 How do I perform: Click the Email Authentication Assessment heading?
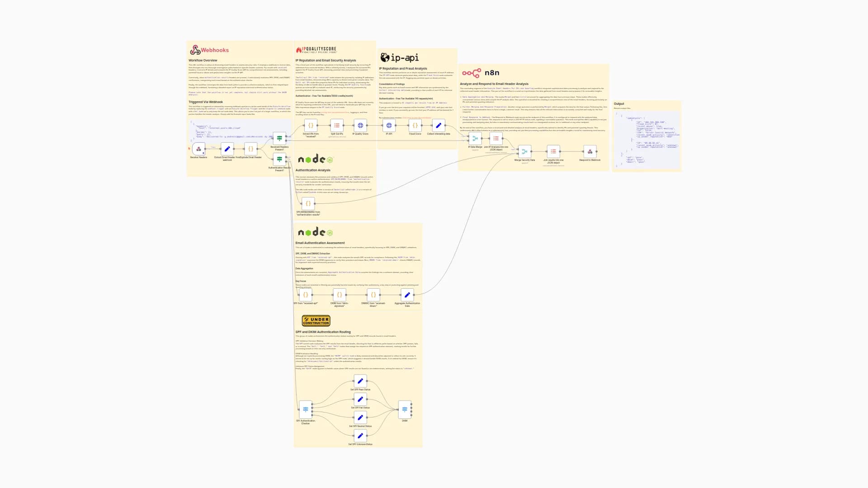(320, 243)
